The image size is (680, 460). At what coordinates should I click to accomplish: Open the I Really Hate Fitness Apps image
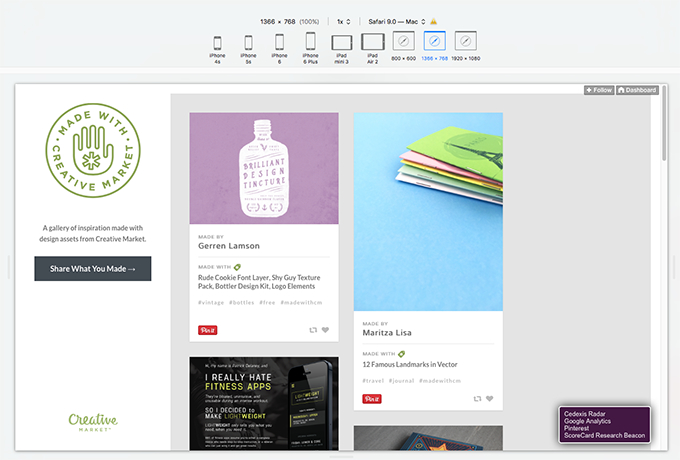click(264, 404)
